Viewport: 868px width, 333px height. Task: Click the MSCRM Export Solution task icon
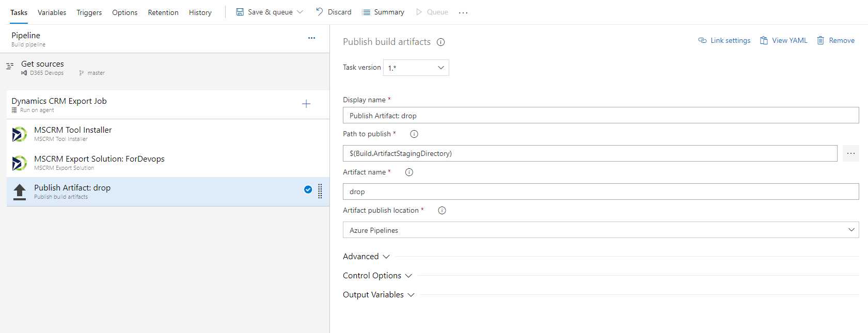click(x=19, y=163)
